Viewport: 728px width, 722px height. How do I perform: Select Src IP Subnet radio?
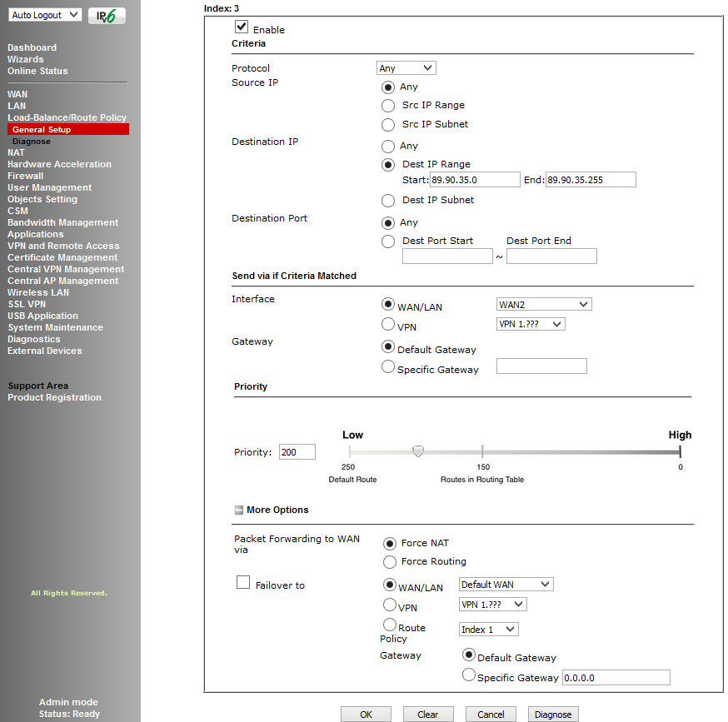click(388, 125)
